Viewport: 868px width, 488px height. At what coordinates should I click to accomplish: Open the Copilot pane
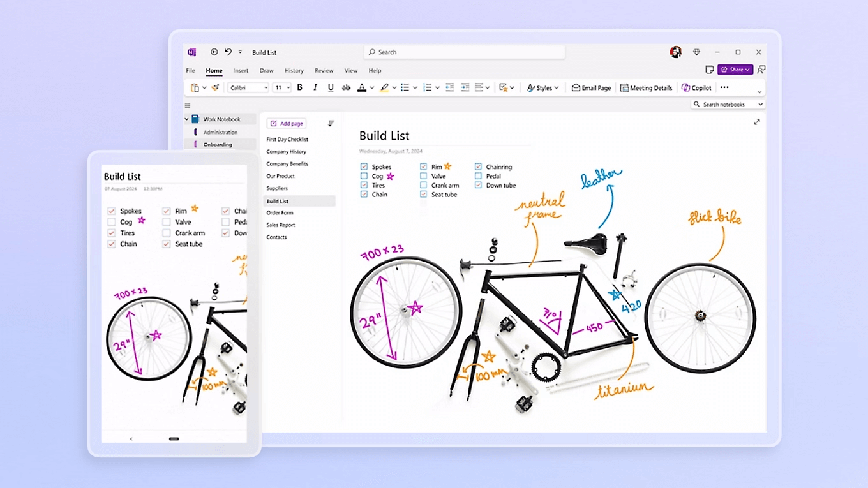696,87
